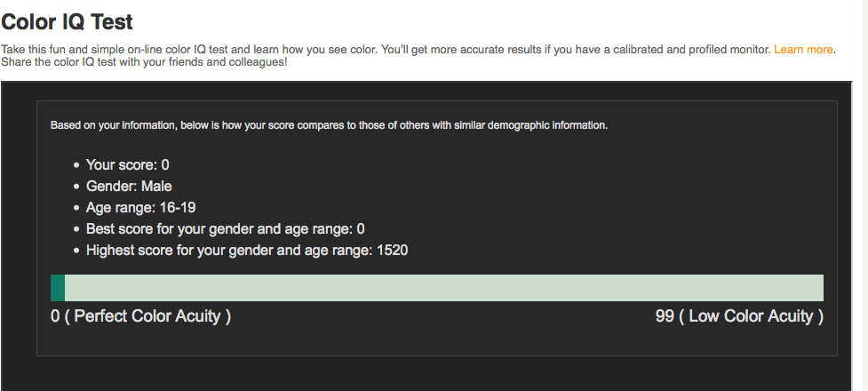Click the "Best score for your gender" line
868x391 pixels.
225,229
